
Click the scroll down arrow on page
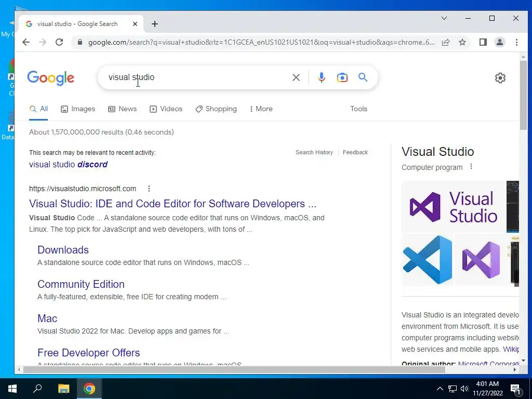click(523, 361)
